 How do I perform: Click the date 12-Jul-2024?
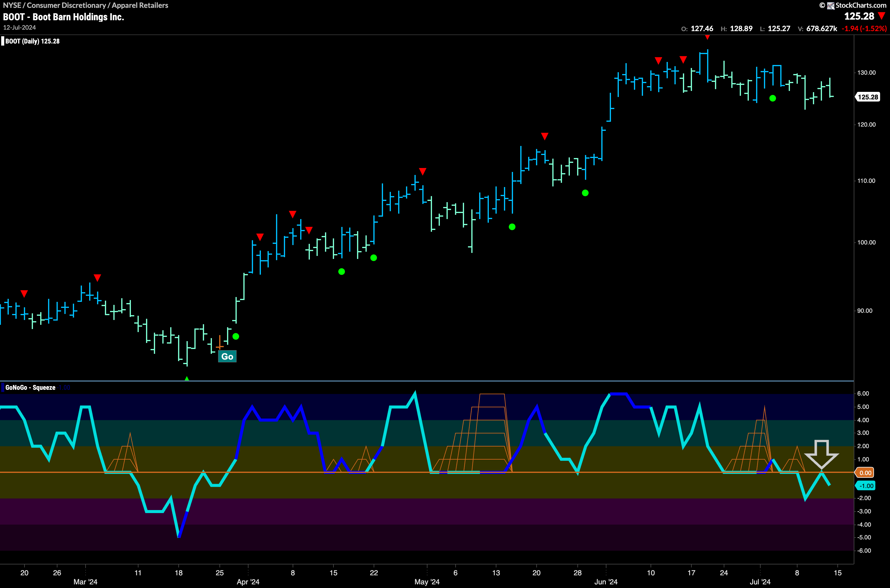click(x=20, y=28)
